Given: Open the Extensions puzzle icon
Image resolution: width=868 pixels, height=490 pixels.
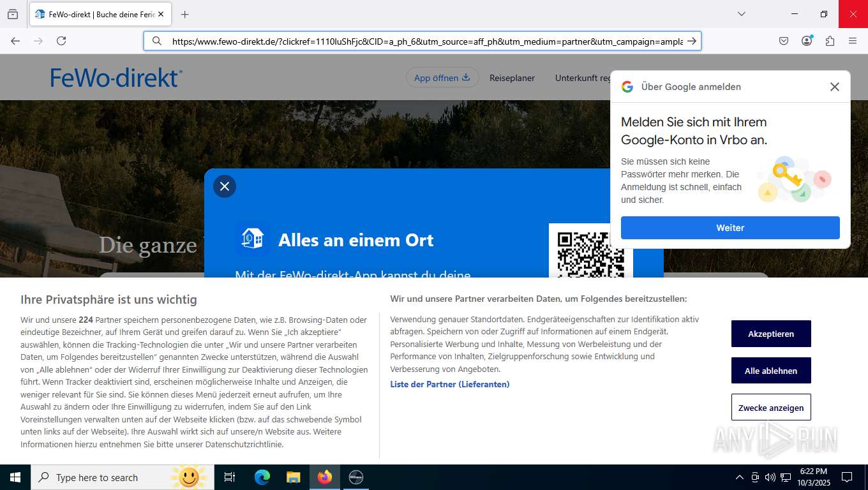Looking at the screenshot, I should 830,41.
